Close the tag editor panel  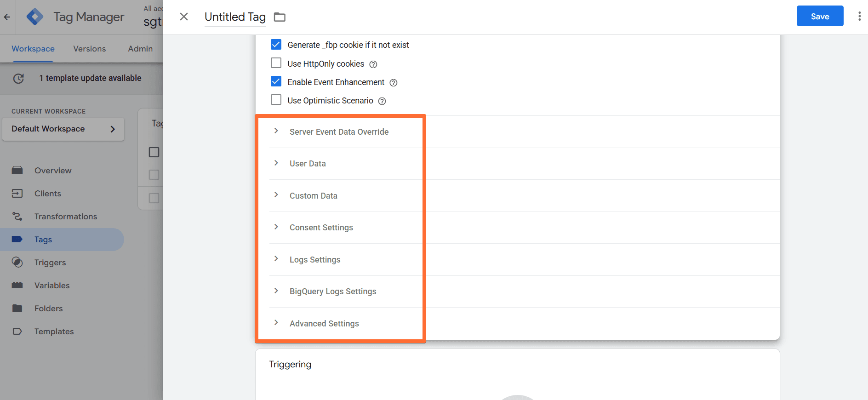coord(184,17)
